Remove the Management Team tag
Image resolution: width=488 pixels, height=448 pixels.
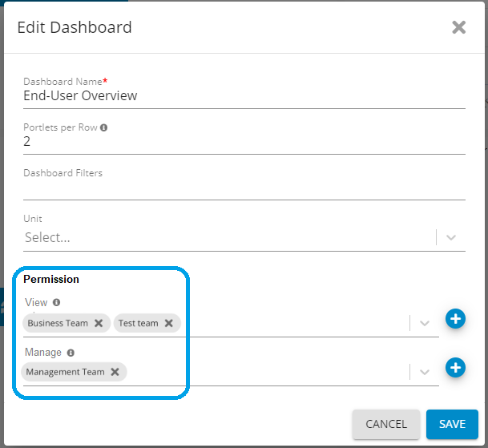point(115,372)
